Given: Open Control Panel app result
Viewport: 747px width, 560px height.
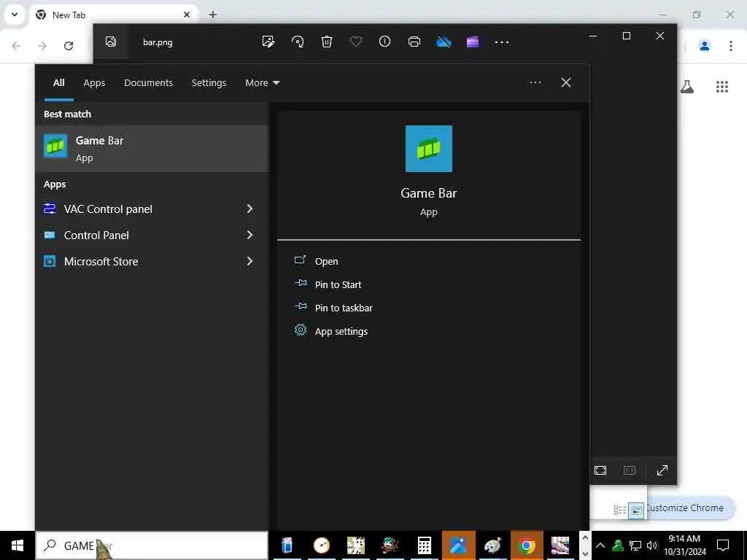Looking at the screenshot, I should click(96, 235).
